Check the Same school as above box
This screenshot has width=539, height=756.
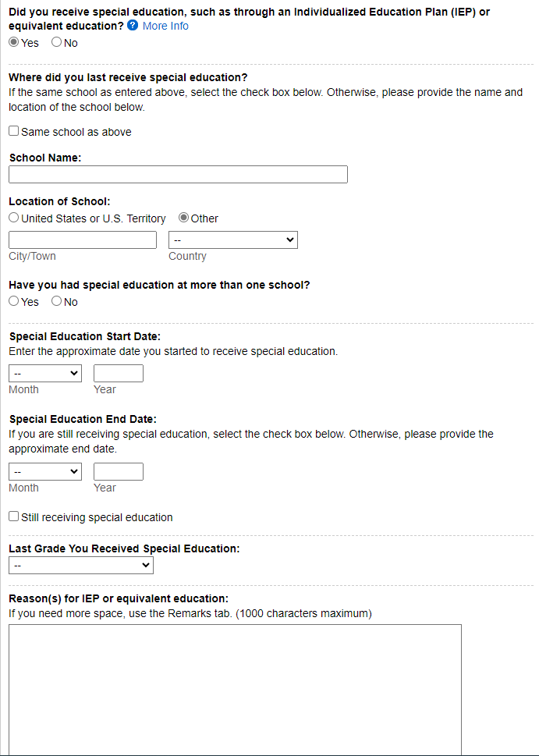(x=14, y=132)
